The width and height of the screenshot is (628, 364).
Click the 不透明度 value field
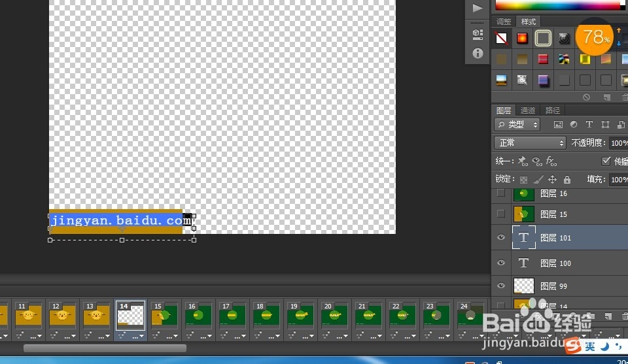click(x=618, y=143)
